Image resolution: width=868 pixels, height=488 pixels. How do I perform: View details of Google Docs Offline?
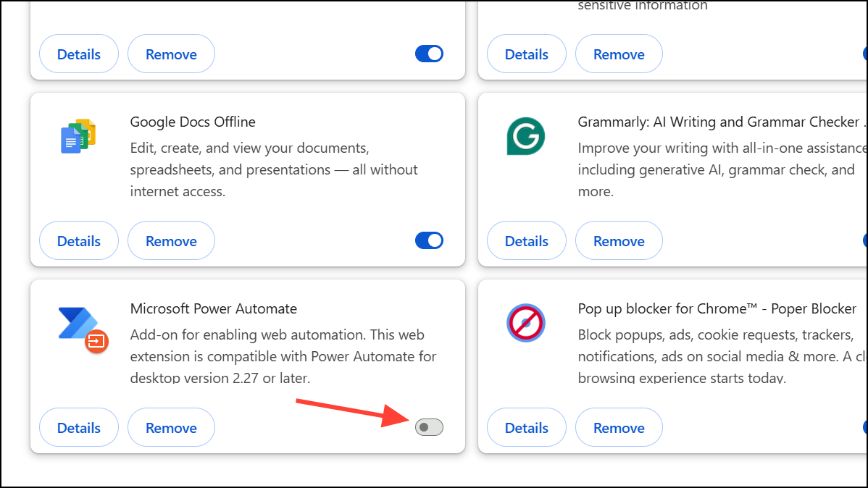(78, 240)
